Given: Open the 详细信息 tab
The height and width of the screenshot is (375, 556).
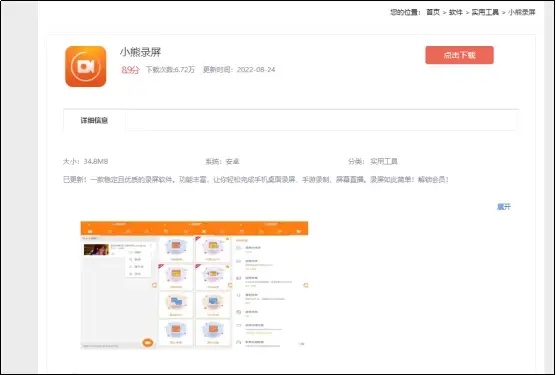Looking at the screenshot, I should [x=94, y=121].
